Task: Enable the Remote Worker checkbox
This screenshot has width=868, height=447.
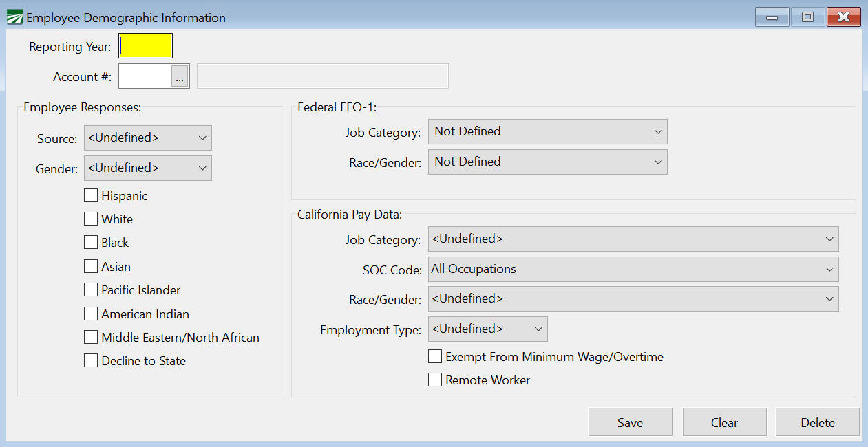Action: (x=435, y=380)
